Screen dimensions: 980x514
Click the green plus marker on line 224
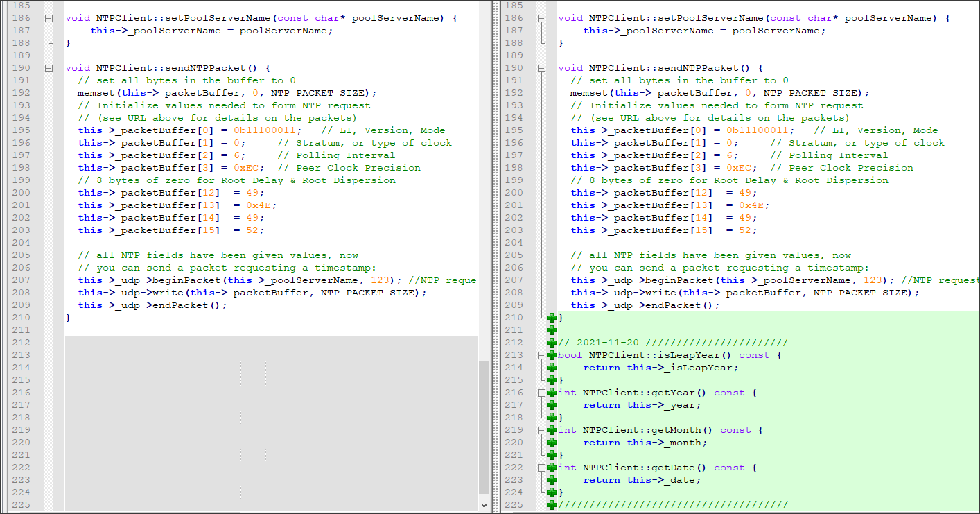click(x=552, y=492)
